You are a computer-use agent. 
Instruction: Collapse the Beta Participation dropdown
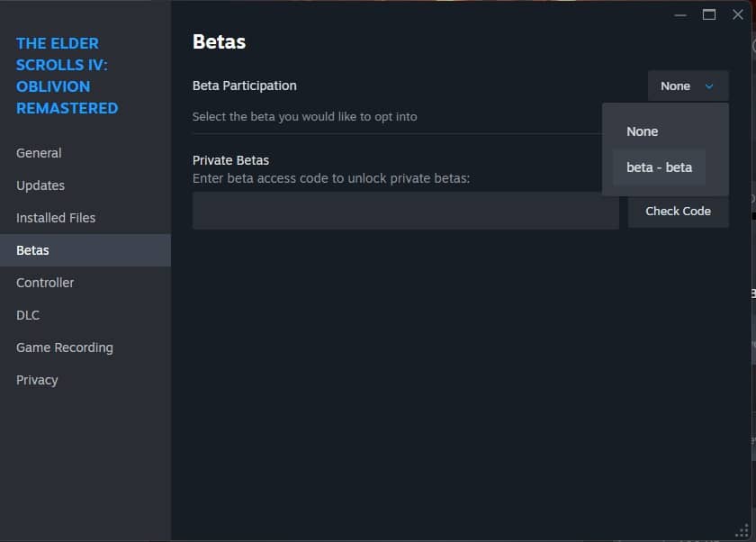(x=688, y=86)
